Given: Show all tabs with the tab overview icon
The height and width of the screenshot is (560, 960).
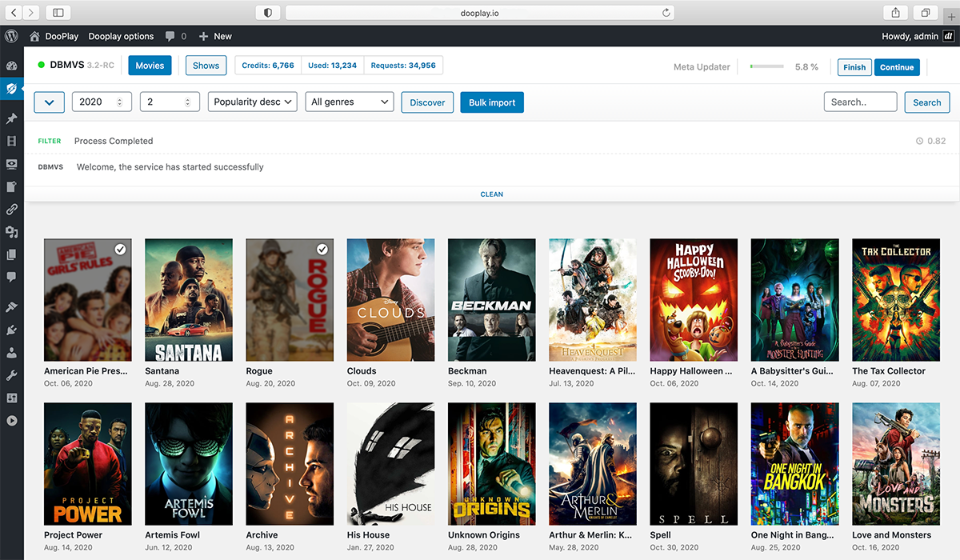Looking at the screenshot, I should tap(926, 13).
